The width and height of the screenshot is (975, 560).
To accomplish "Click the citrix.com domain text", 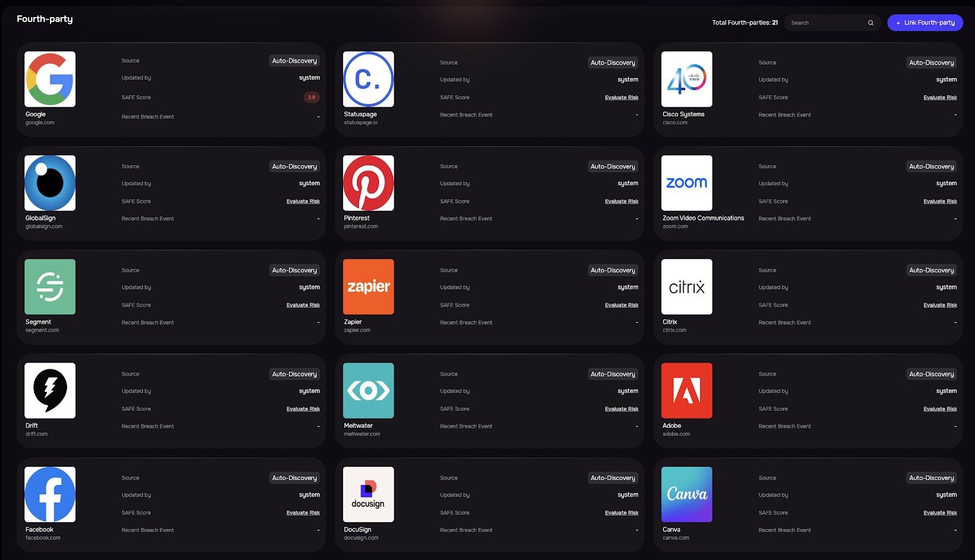I will (x=674, y=330).
